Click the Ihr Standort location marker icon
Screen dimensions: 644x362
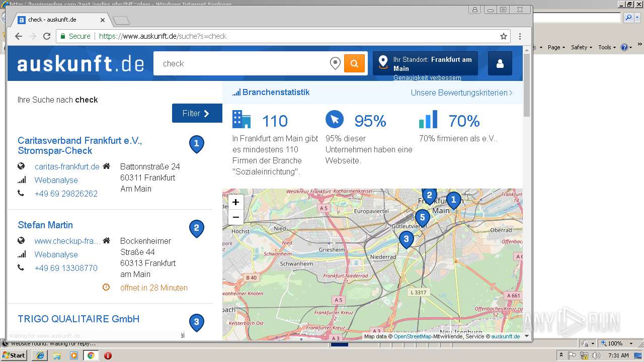(x=383, y=62)
